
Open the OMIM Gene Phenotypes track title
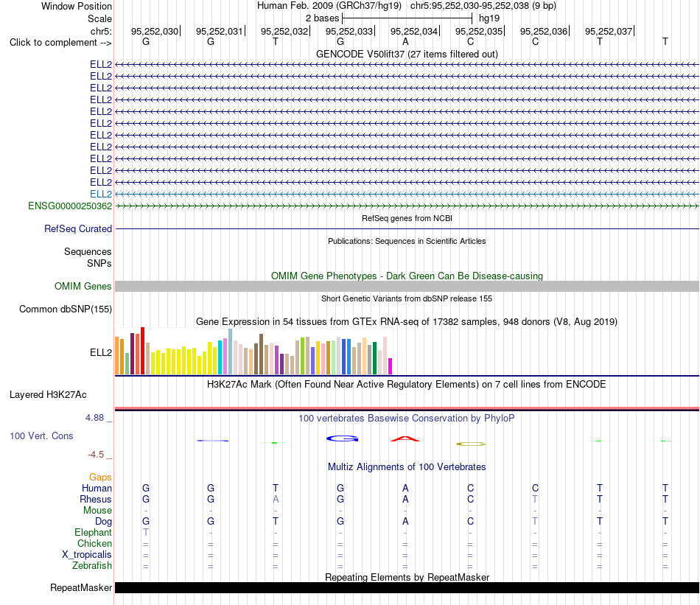(407, 276)
